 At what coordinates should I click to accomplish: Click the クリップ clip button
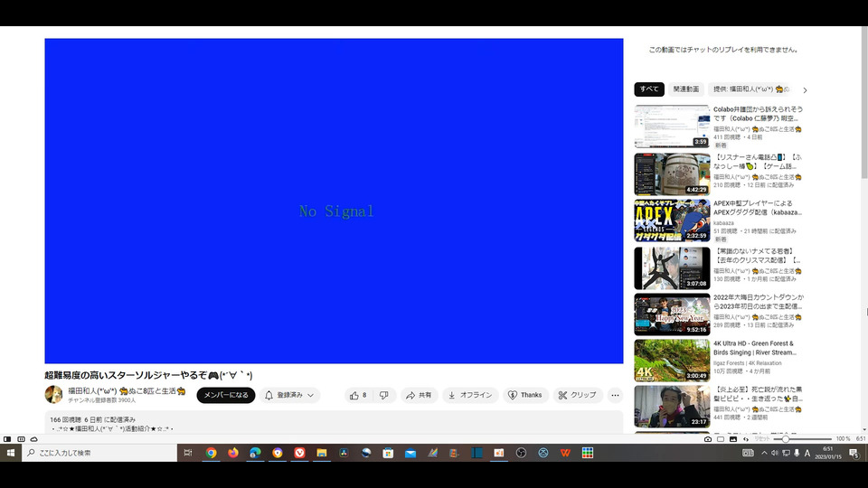[578, 395]
